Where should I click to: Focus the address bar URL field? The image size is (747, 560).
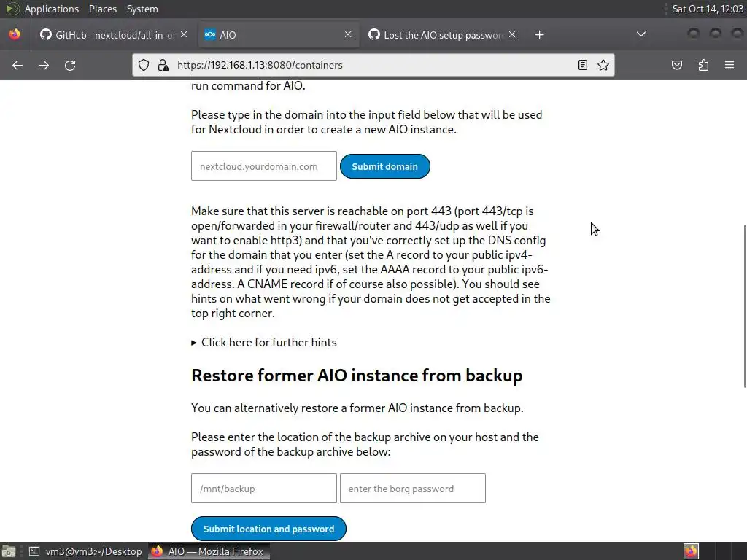[x=374, y=65]
